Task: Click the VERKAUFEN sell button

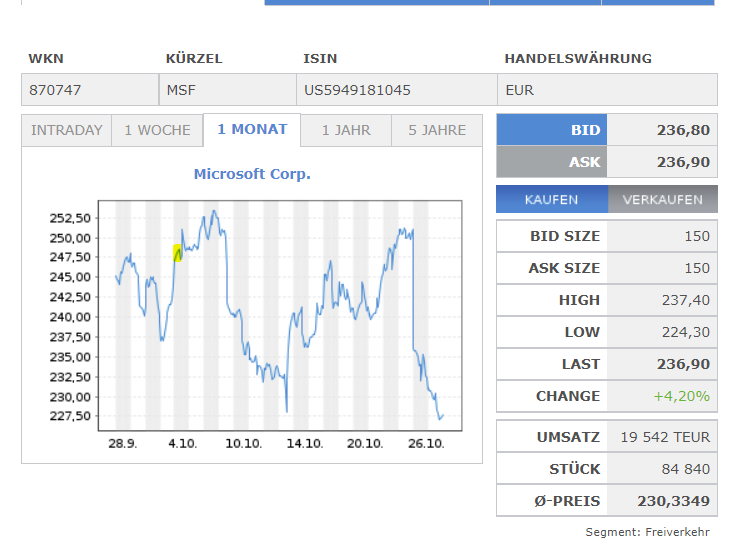Action: tap(663, 199)
